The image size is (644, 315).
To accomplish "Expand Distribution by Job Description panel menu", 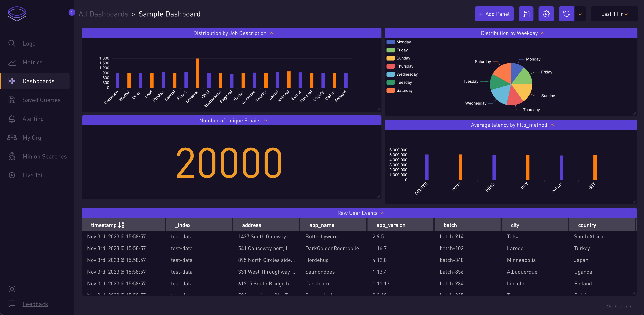I will 271,33.
